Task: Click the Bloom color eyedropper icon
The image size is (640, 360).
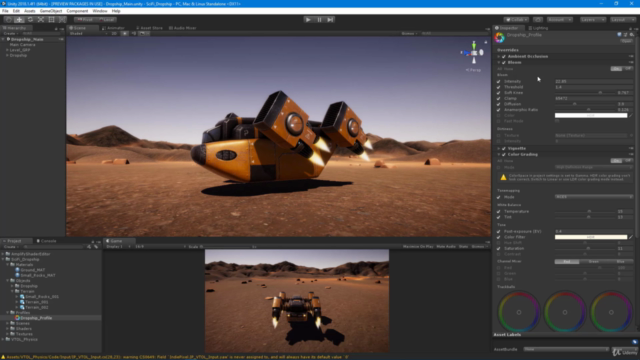Action: (631, 116)
